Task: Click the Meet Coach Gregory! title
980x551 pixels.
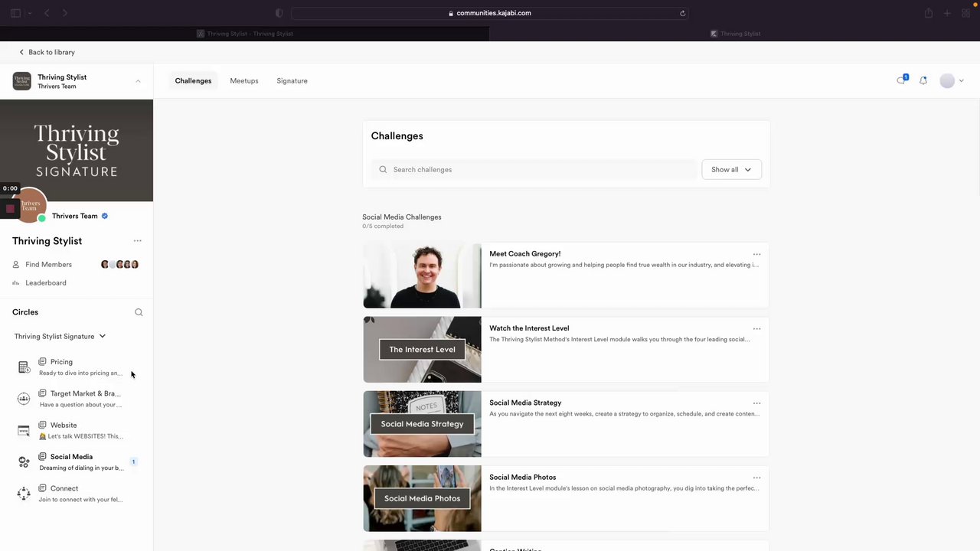Action: (x=525, y=254)
